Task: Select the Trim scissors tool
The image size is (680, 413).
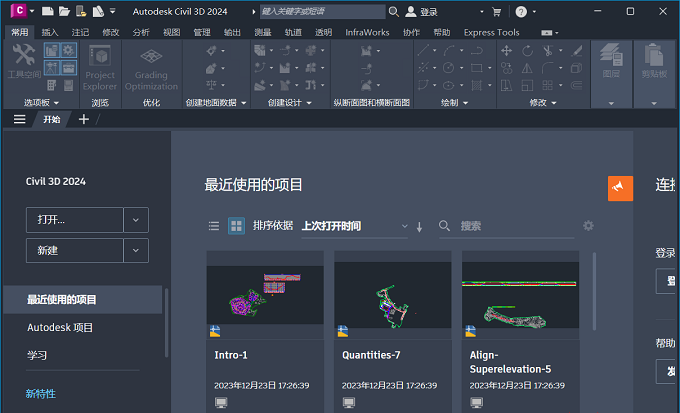Action: 548,51
